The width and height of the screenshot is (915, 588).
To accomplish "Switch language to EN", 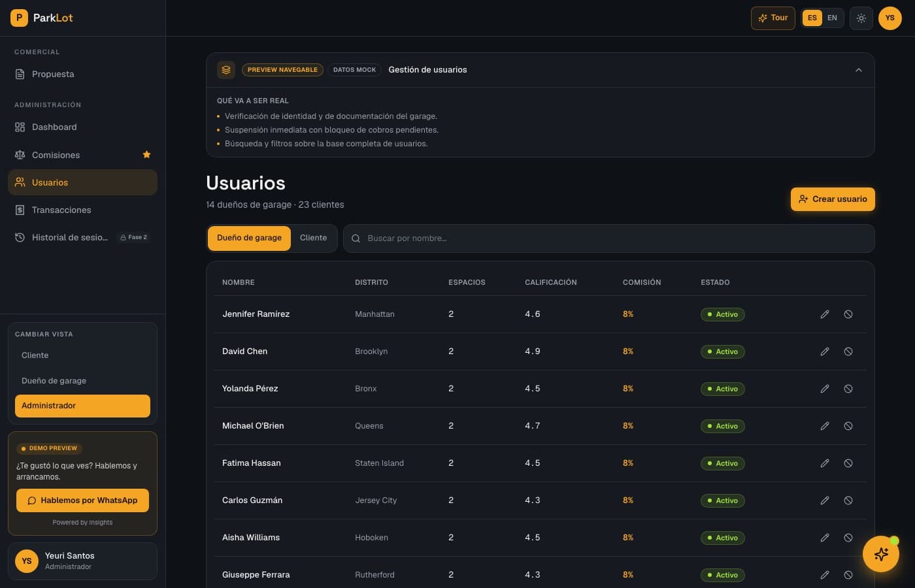I will (x=832, y=18).
